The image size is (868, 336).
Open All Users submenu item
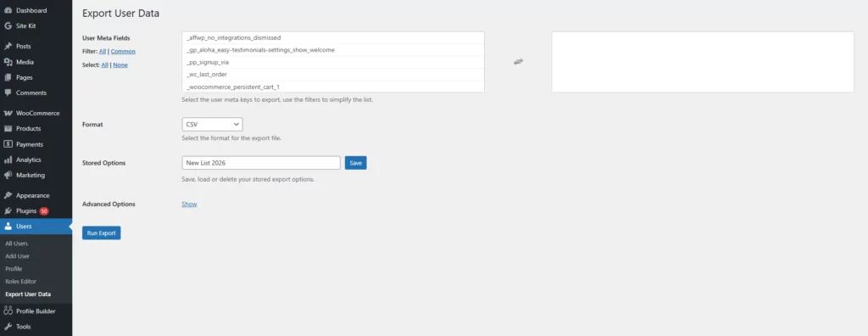point(17,244)
